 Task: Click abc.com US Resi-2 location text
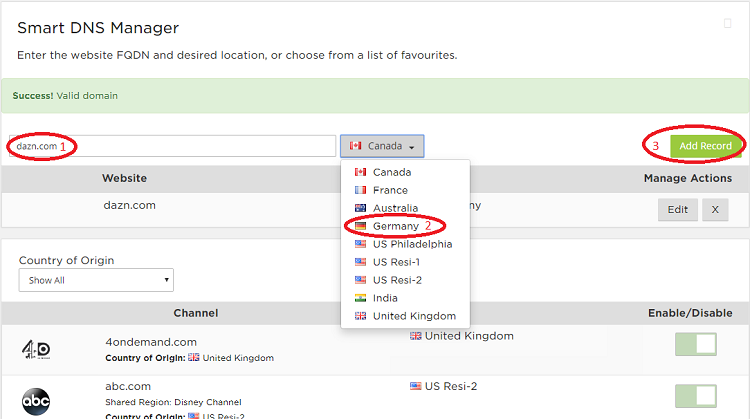pos(451,386)
